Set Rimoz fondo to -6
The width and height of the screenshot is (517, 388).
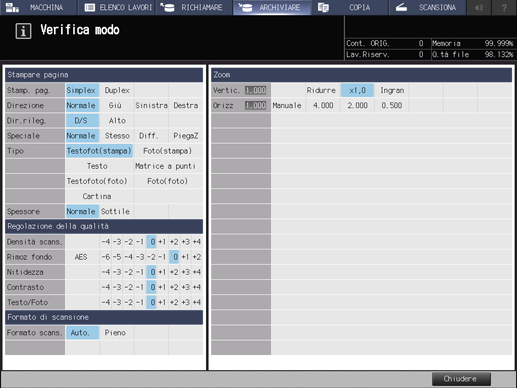pyautogui.click(x=106, y=257)
